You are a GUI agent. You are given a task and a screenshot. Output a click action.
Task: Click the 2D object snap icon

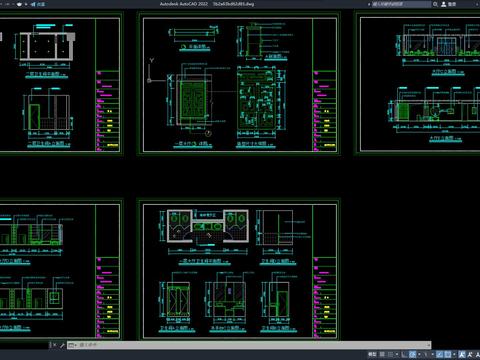(448, 354)
